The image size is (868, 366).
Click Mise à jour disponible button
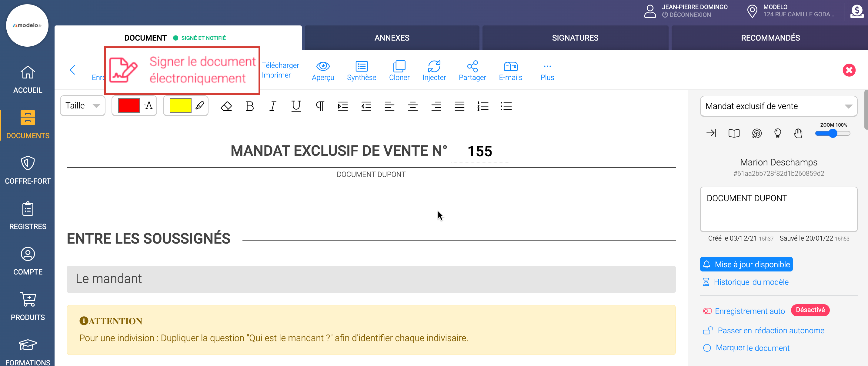click(x=746, y=264)
